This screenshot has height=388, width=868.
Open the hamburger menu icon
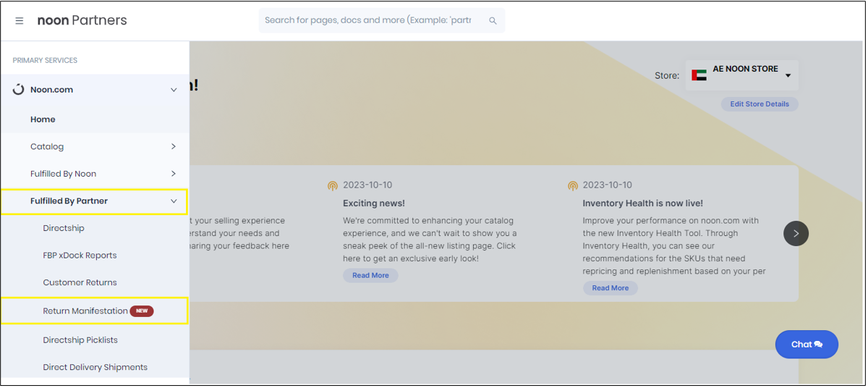coord(20,21)
